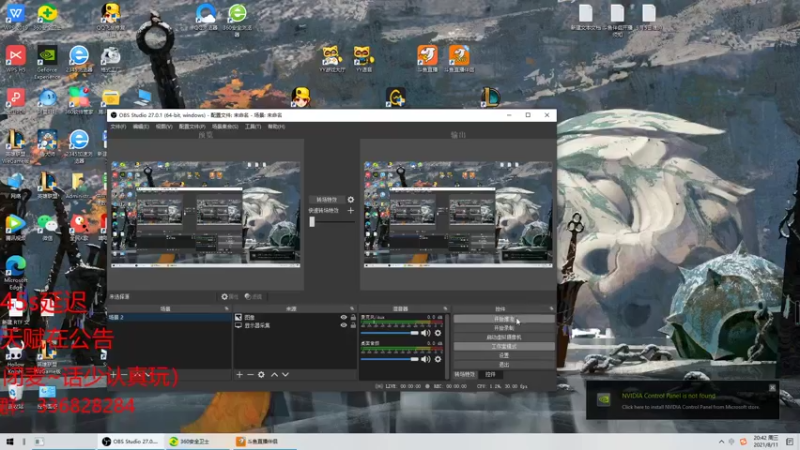Open the 编辑(E) Edit menu

(x=141, y=127)
